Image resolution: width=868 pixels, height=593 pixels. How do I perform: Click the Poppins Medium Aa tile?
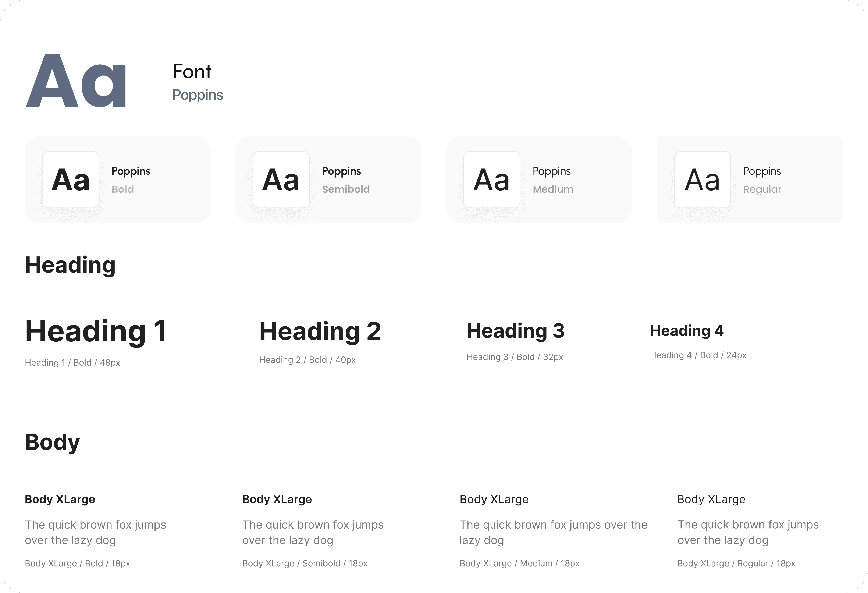click(491, 180)
